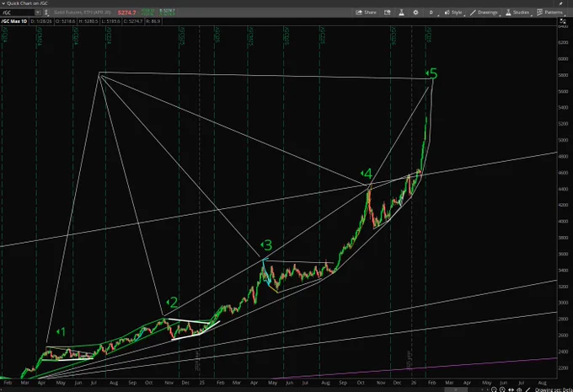Open the Style menu
573x392 pixels.
[453, 13]
